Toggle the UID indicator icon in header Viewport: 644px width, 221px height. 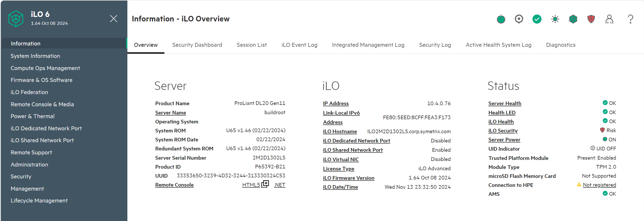pyautogui.click(x=519, y=19)
